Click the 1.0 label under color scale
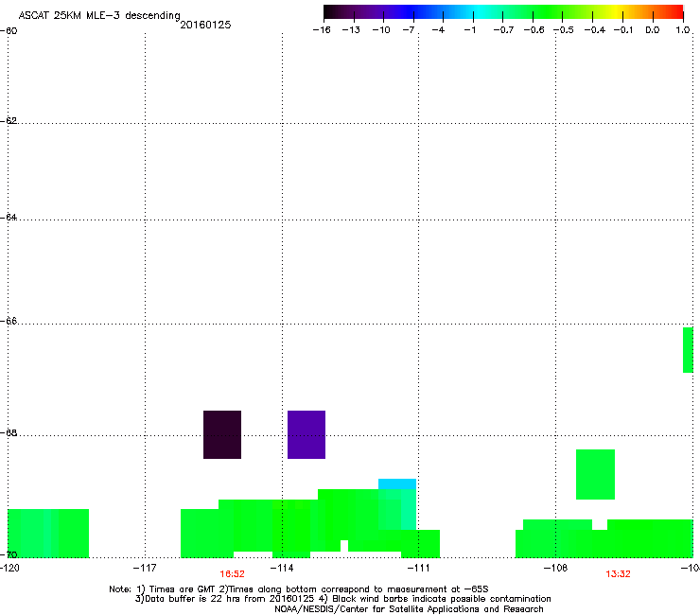 tap(683, 30)
